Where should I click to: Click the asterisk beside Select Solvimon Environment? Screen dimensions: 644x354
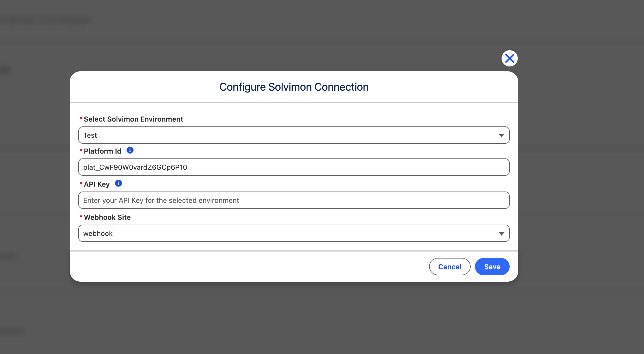tap(81, 118)
